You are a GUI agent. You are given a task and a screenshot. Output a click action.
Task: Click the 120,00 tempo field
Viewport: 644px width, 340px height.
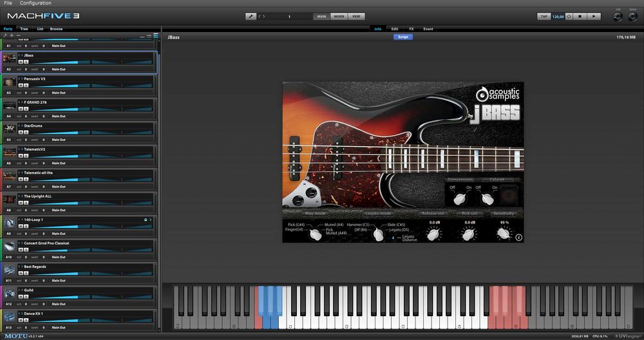pos(558,17)
